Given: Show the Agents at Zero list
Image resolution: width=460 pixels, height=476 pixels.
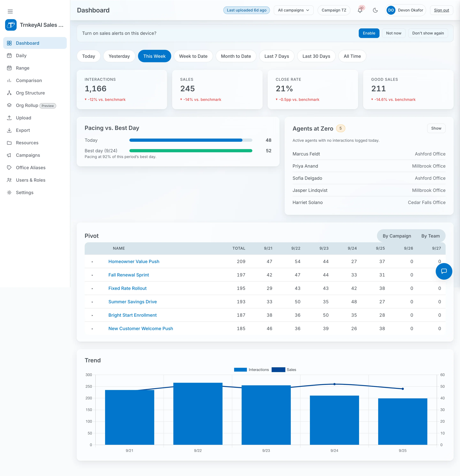Looking at the screenshot, I should click(x=436, y=128).
